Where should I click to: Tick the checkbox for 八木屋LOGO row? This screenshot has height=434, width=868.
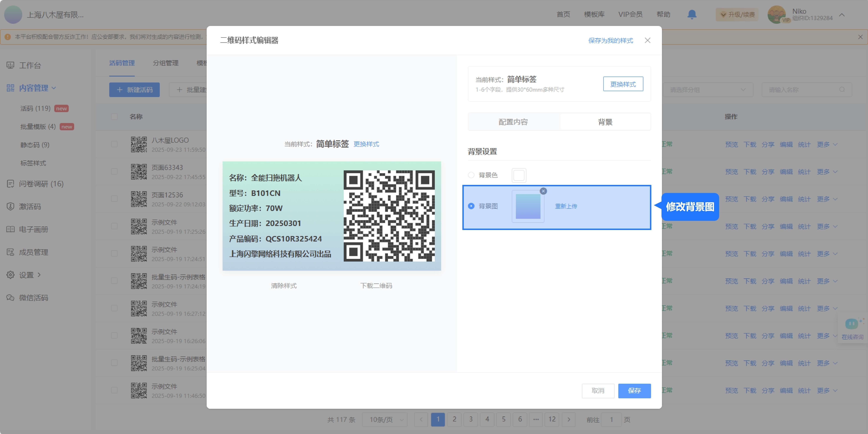[114, 144]
